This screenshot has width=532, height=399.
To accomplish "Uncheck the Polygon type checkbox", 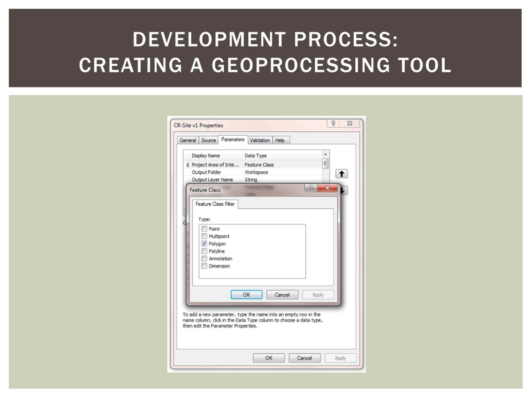I will click(204, 244).
